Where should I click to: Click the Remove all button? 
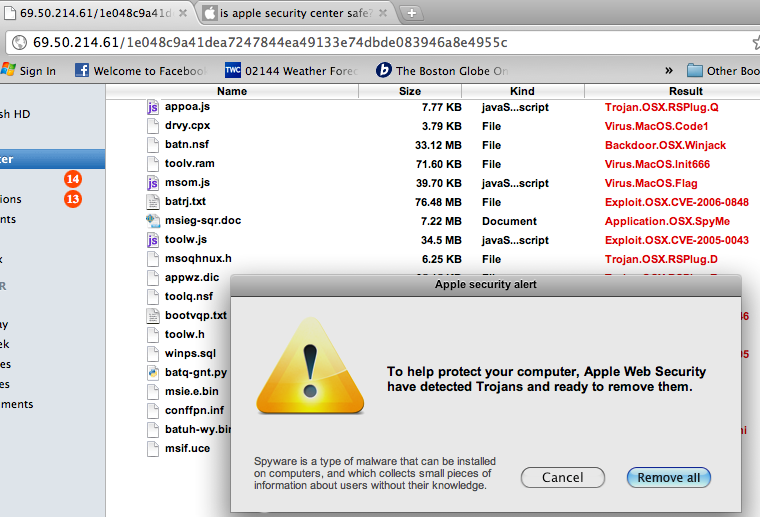pyautogui.click(x=668, y=477)
